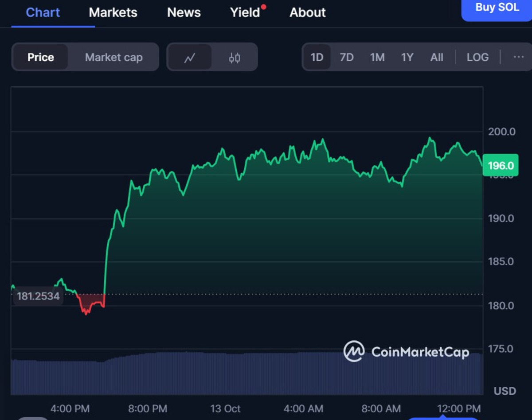532x420 pixels.
Task: Switch chart to Market cap
Action: pyautogui.click(x=113, y=57)
